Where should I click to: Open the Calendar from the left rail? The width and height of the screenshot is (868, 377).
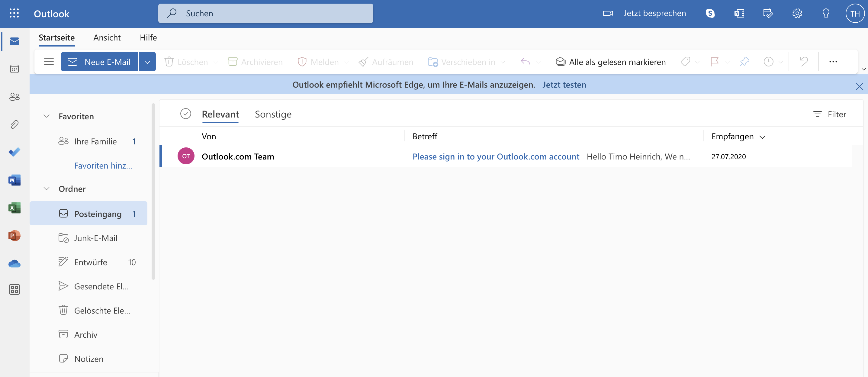(x=14, y=69)
